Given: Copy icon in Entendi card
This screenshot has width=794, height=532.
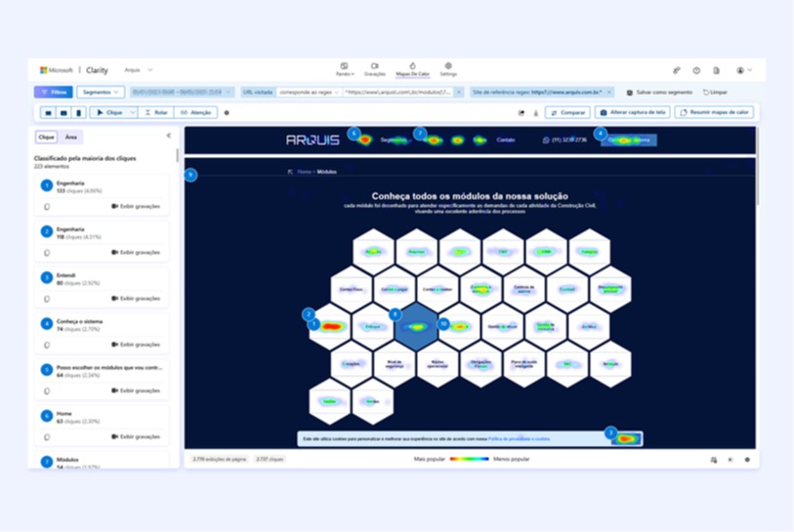Looking at the screenshot, I should pos(47,299).
